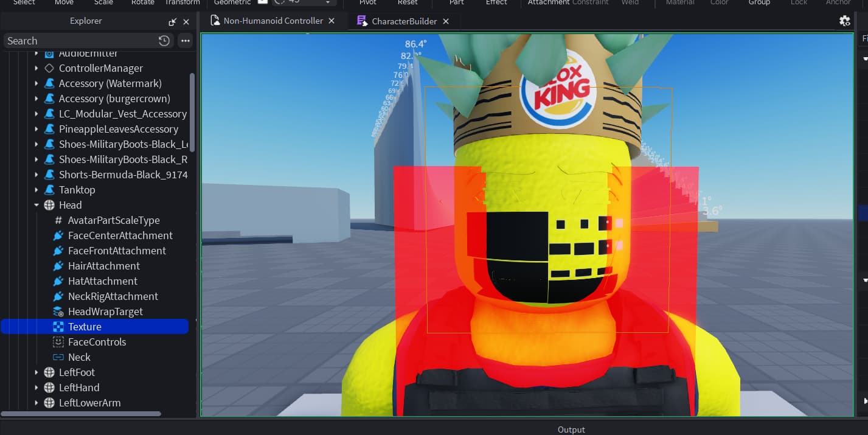Choose the Move tool
The image size is (868, 435).
64,2
